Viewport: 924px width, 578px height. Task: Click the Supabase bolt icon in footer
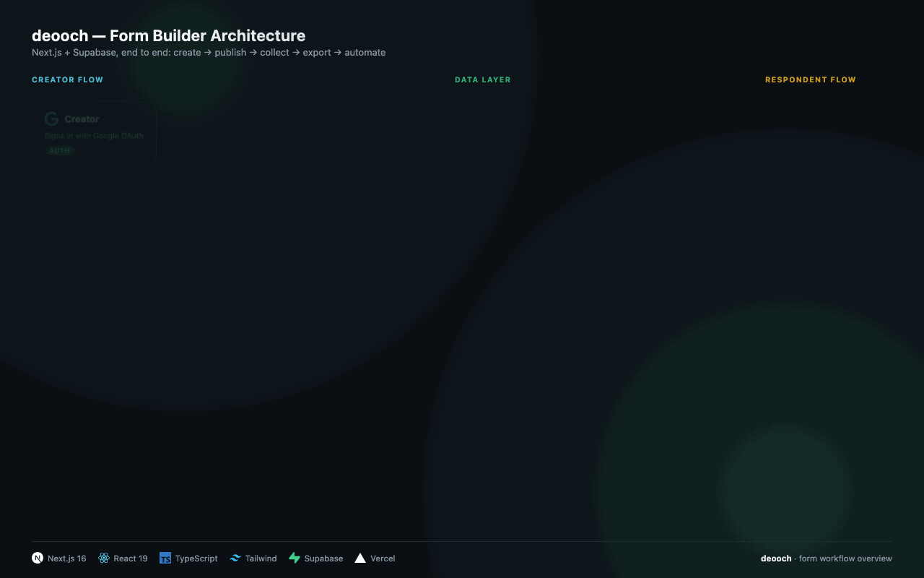pyautogui.click(x=295, y=558)
